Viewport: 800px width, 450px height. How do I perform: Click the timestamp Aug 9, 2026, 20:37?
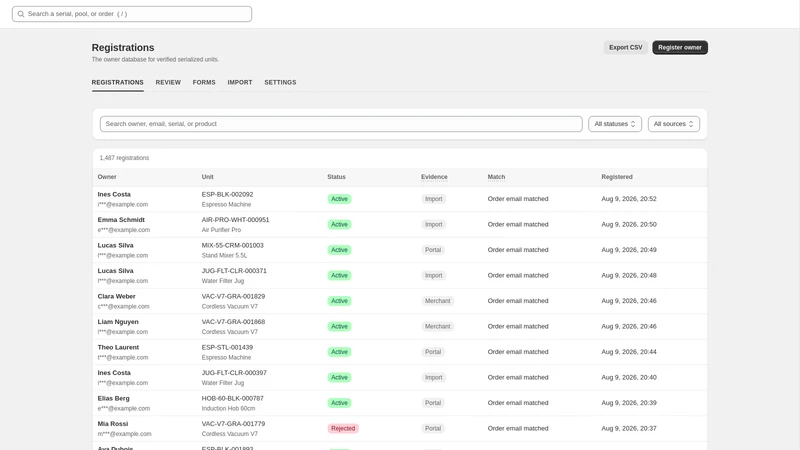[x=629, y=429]
